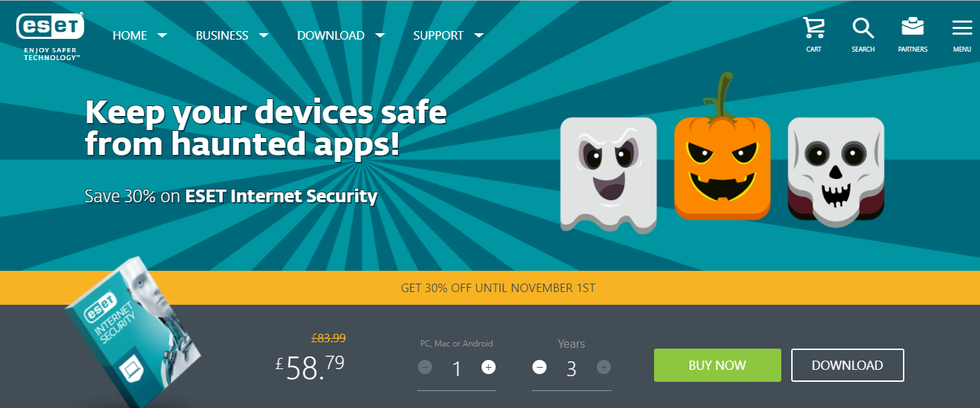Open the shopping Cart icon

pos(814,28)
